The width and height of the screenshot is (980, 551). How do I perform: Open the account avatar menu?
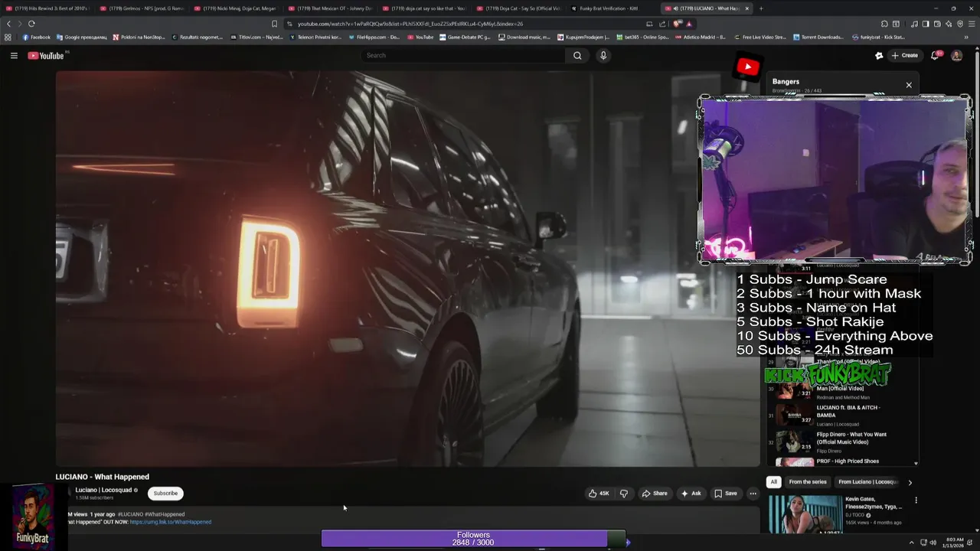[956, 55]
